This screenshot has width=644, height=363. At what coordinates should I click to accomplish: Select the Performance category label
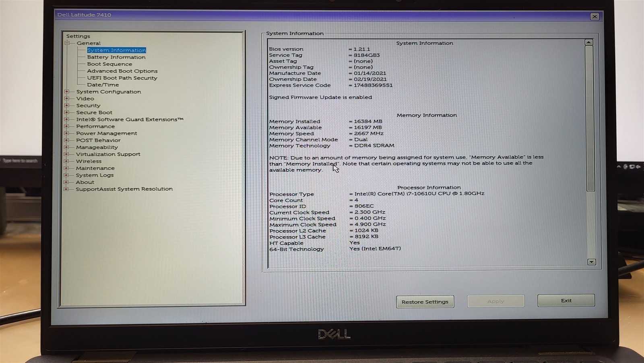click(95, 127)
